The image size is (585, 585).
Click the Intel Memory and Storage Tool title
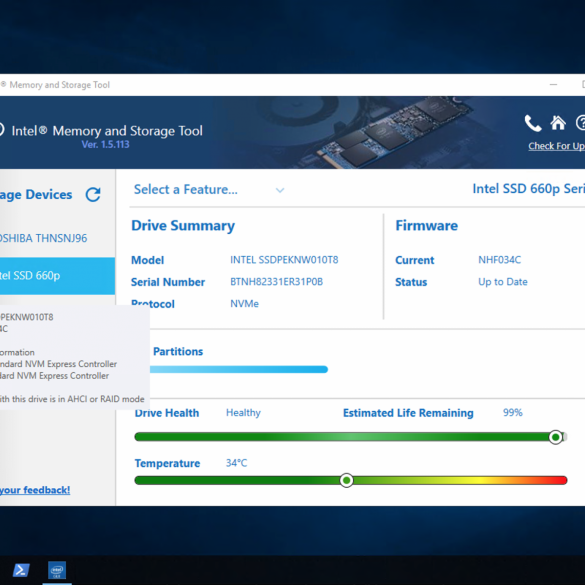(107, 131)
